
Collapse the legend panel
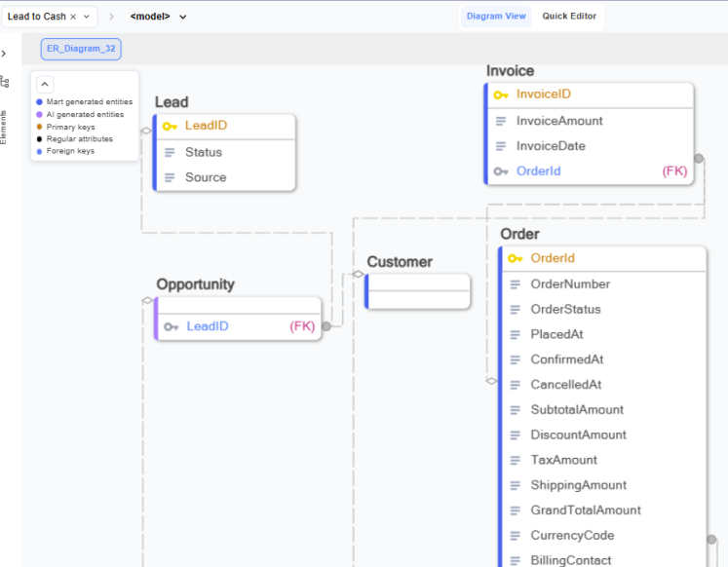pyautogui.click(x=45, y=85)
